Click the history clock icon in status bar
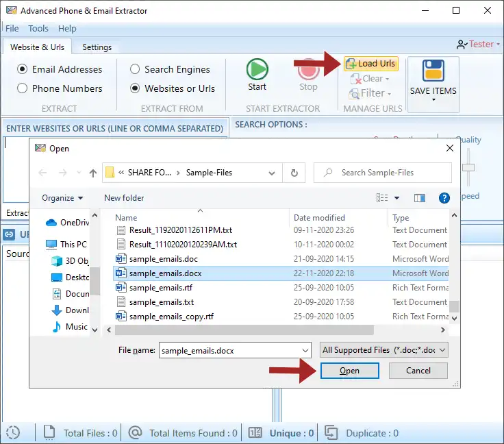The image size is (504, 444). coord(13,432)
